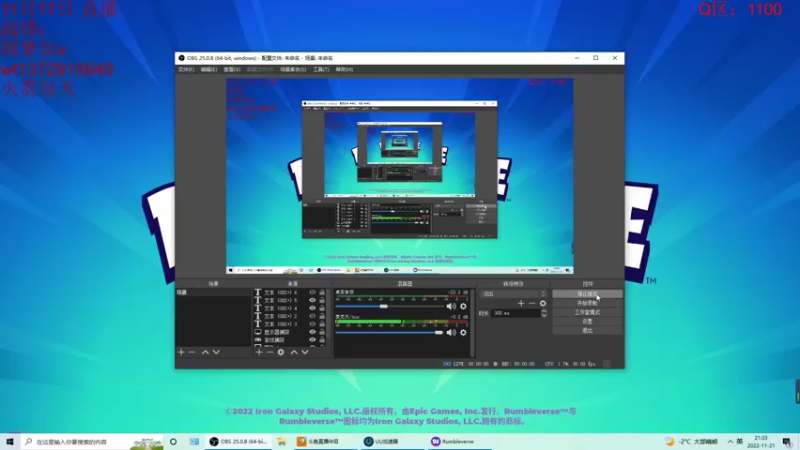Viewport: 800px width, 450px height.
Task: Open the 帮助(H) menu
Action: 344,69
